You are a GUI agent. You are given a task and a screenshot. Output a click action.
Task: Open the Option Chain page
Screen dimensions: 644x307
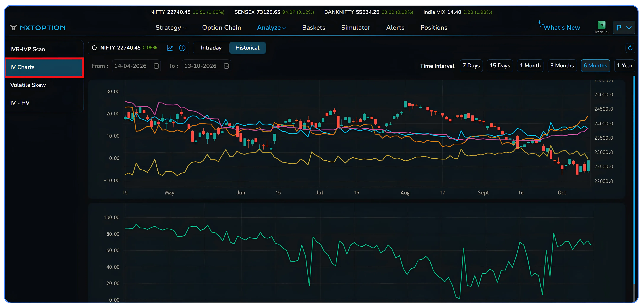tap(222, 28)
